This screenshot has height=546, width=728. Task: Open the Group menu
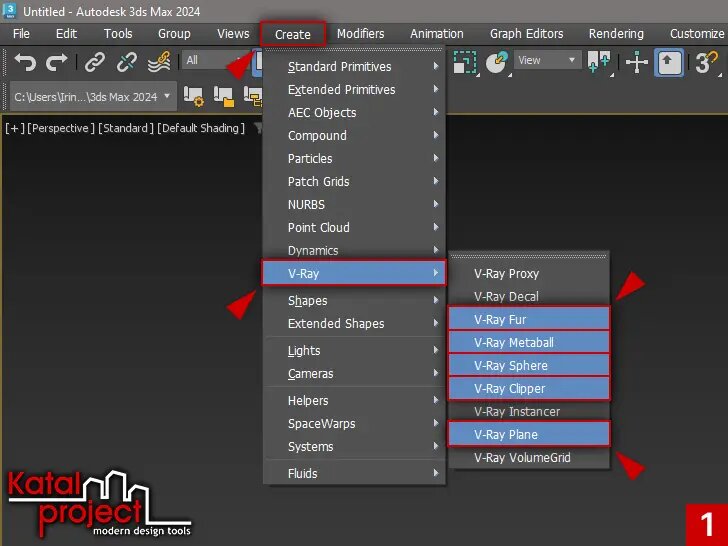pos(174,33)
